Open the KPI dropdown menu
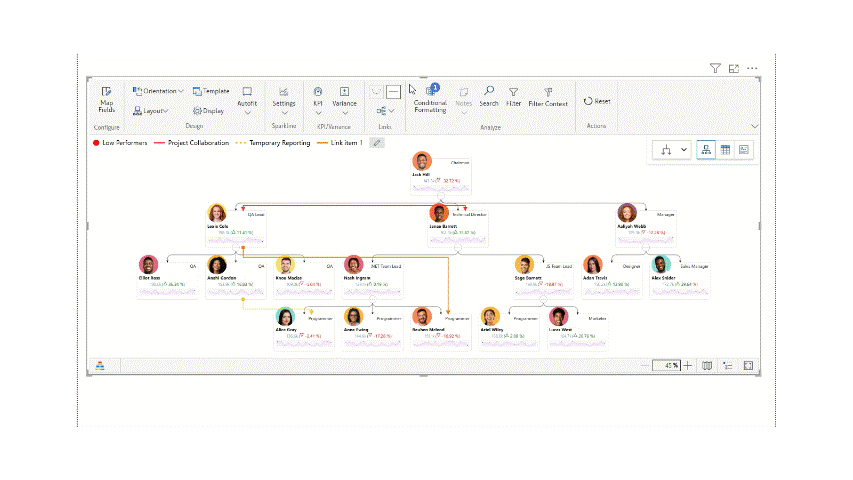The height and width of the screenshot is (480, 853). coord(318,103)
